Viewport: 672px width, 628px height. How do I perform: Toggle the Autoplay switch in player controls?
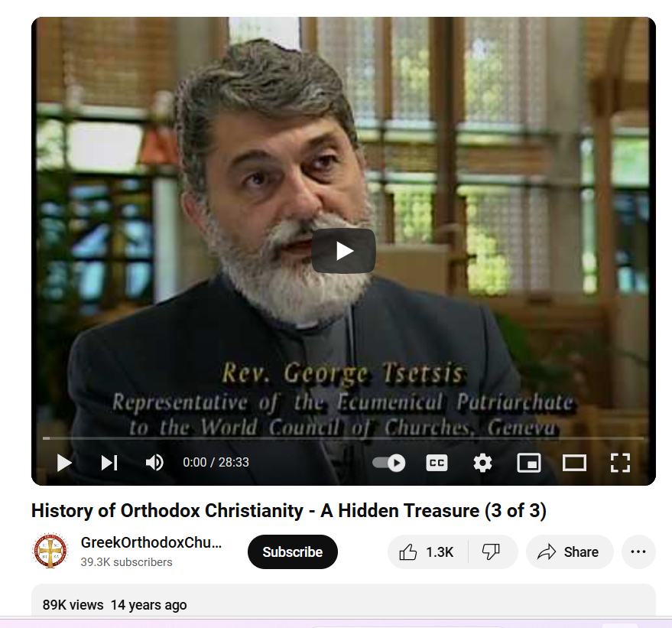[x=388, y=463]
